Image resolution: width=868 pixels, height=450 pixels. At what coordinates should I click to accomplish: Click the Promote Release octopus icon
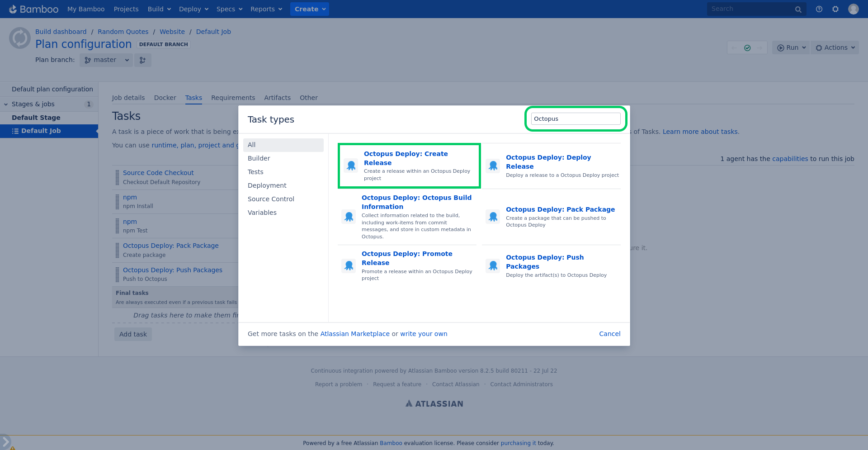pyautogui.click(x=349, y=265)
